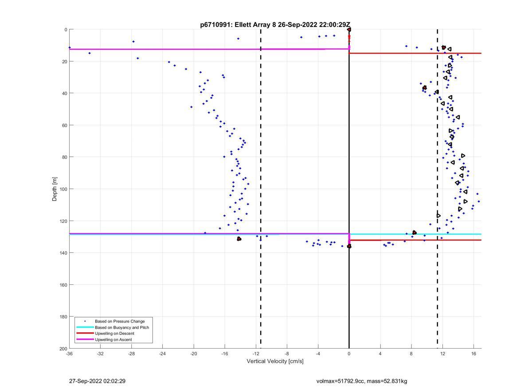The width and height of the screenshot is (532, 392).
Task: Select the 'Depth [m]' y-axis label
Action: point(55,189)
